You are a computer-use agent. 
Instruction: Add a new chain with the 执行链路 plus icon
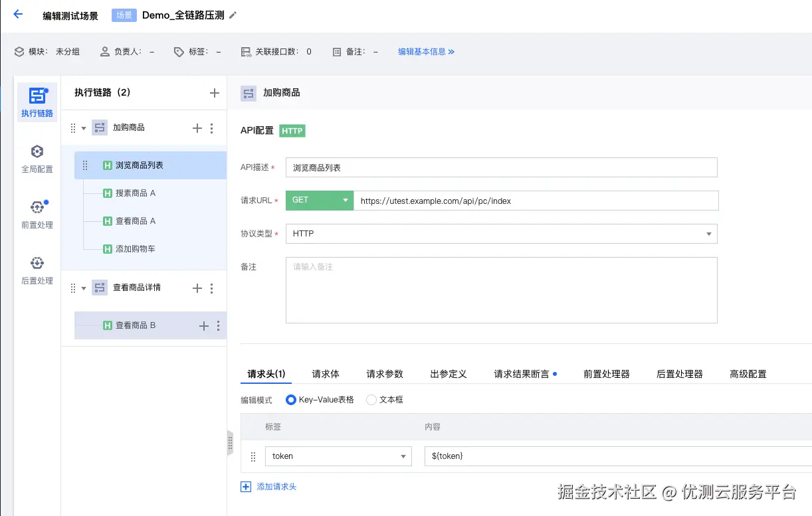[x=214, y=93]
